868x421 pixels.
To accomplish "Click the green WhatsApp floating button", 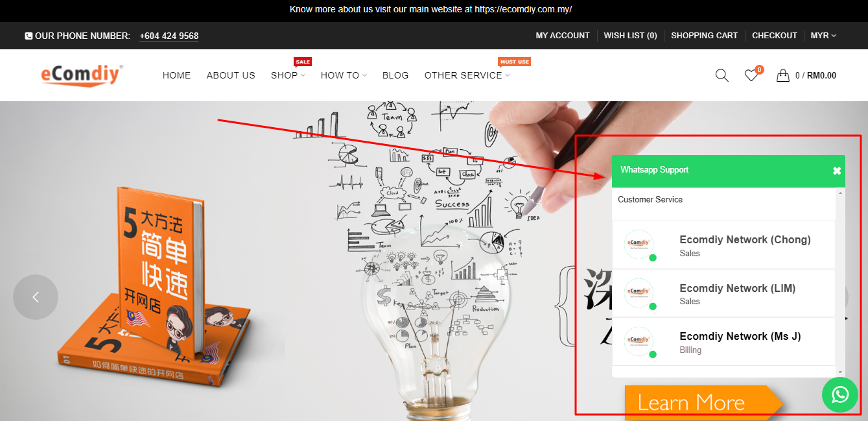I will pos(839,394).
